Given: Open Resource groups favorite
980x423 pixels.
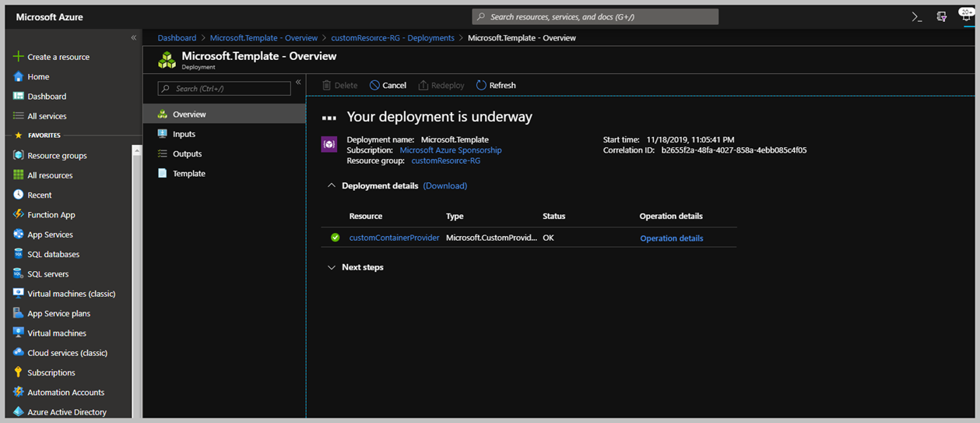Looking at the screenshot, I should pos(51,156).
